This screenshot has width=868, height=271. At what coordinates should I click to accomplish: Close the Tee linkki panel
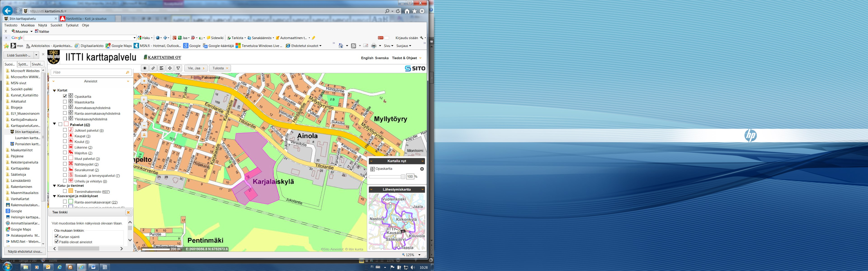click(128, 213)
